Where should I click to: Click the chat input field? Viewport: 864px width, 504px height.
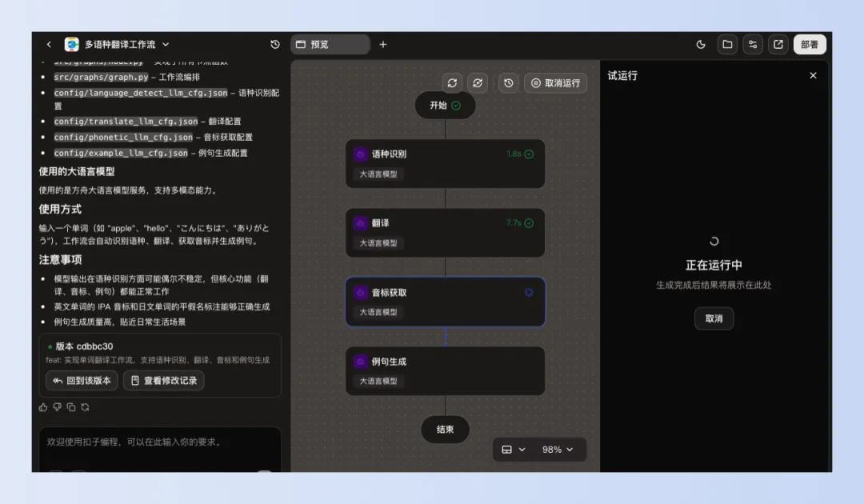tap(160, 449)
